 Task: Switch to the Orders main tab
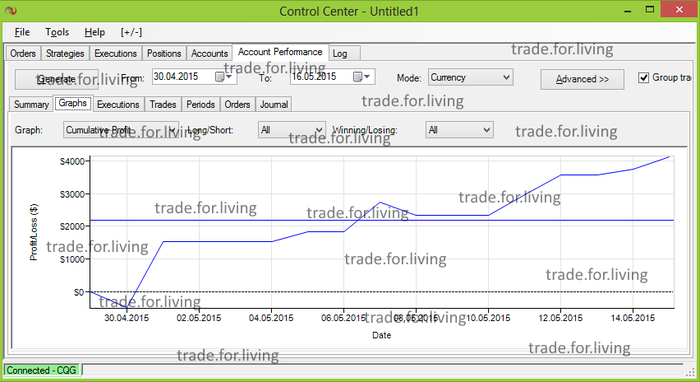23,54
